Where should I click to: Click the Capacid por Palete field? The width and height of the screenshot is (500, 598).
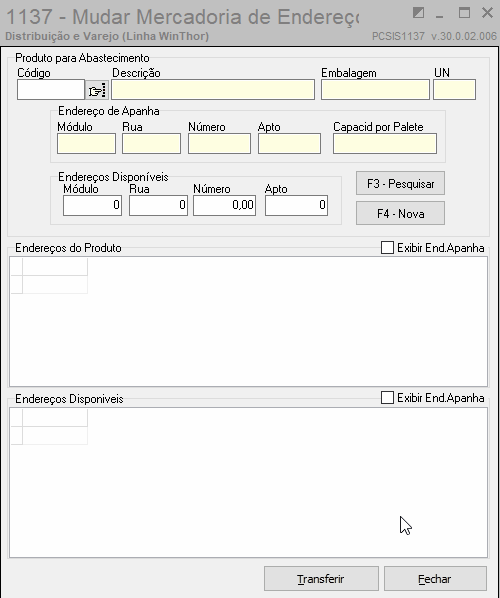(385, 143)
